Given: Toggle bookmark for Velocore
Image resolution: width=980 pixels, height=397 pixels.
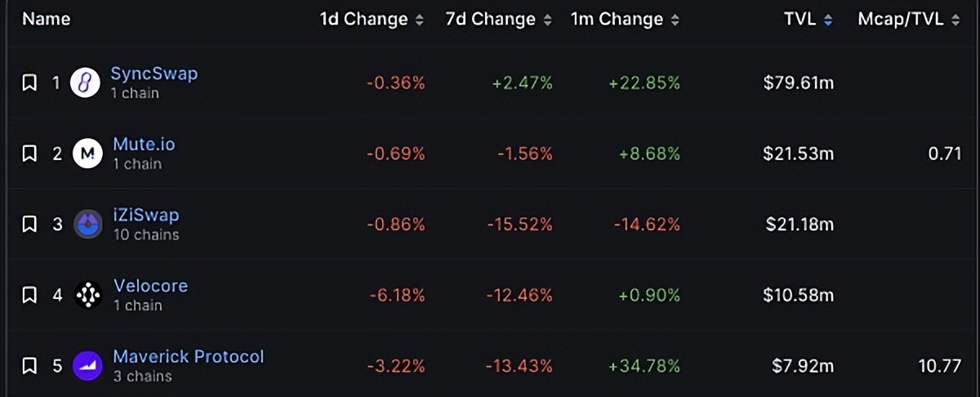Looking at the screenshot, I should click(29, 295).
